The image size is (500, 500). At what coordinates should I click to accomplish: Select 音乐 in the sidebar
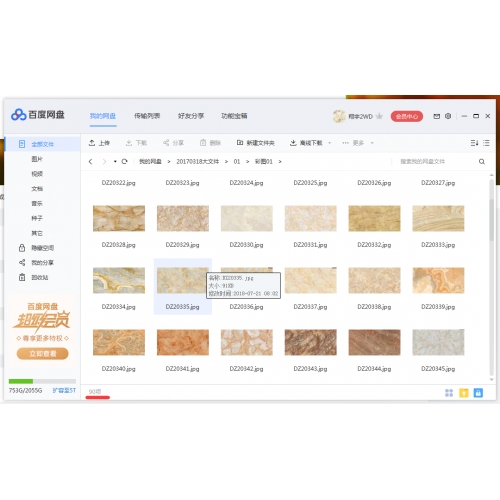pyautogui.click(x=37, y=203)
